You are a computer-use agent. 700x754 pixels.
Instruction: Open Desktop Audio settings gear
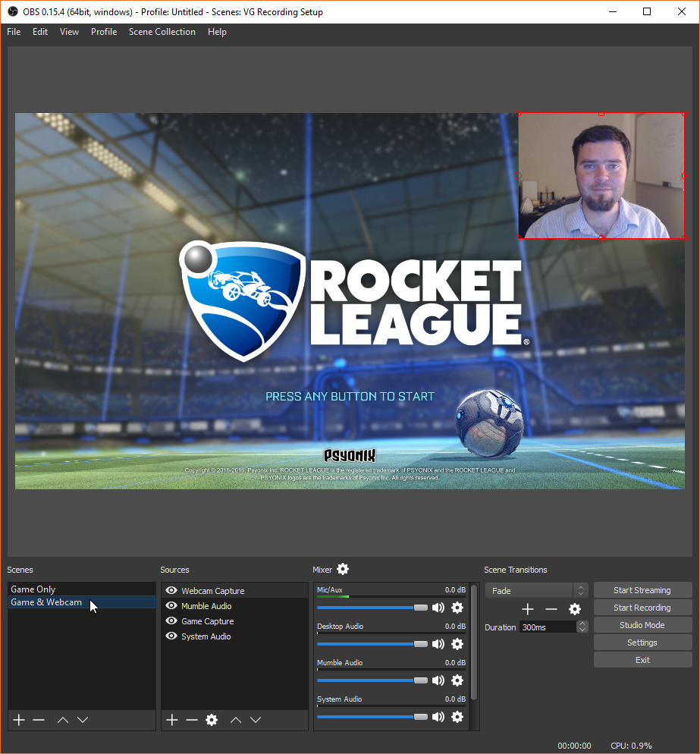pyautogui.click(x=457, y=644)
